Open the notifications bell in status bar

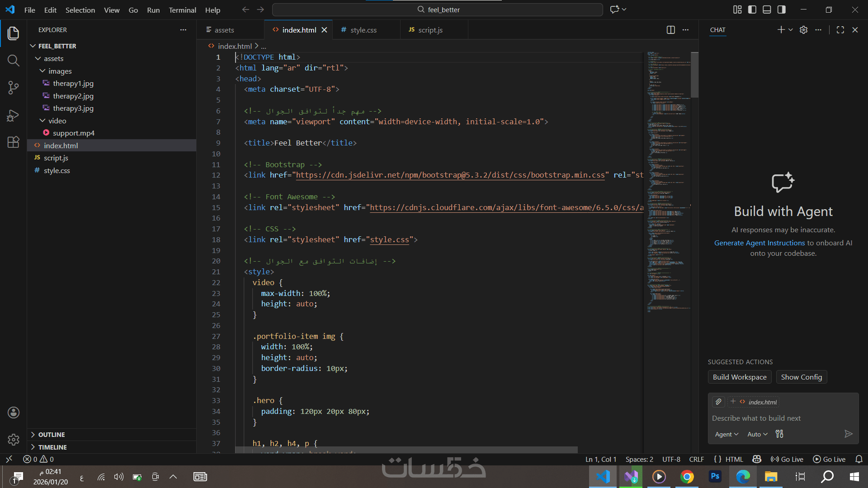click(859, 459)
